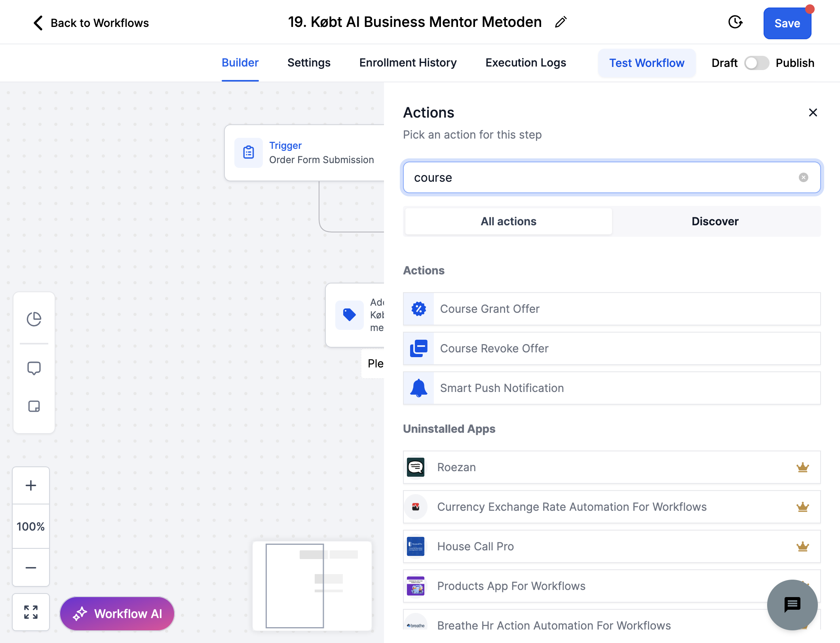Open the version history clock icon
Viewport: 840px width, 643px height.
pos(735,22)
